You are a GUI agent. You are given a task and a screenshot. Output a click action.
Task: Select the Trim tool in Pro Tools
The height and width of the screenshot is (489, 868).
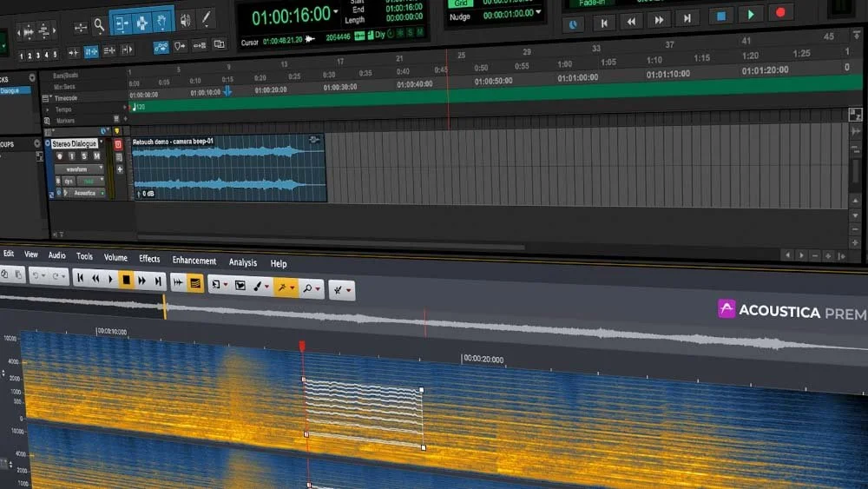tap(122, 23)
